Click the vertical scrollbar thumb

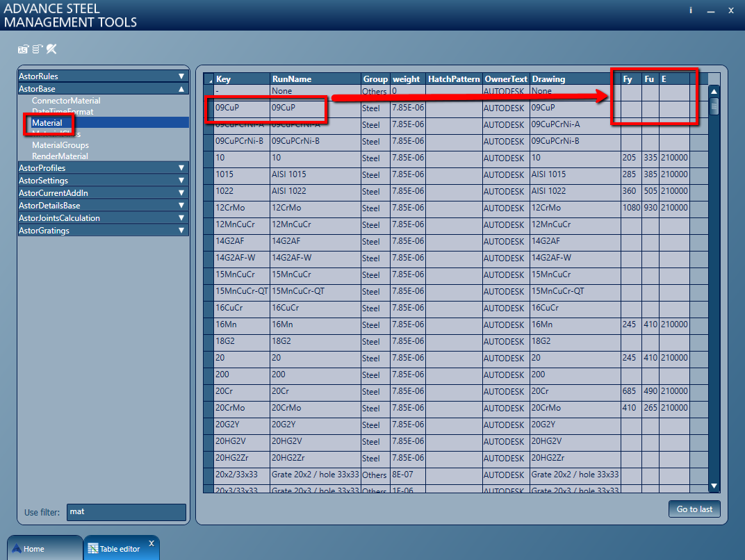pyautogui.click(x=714, y=106)
